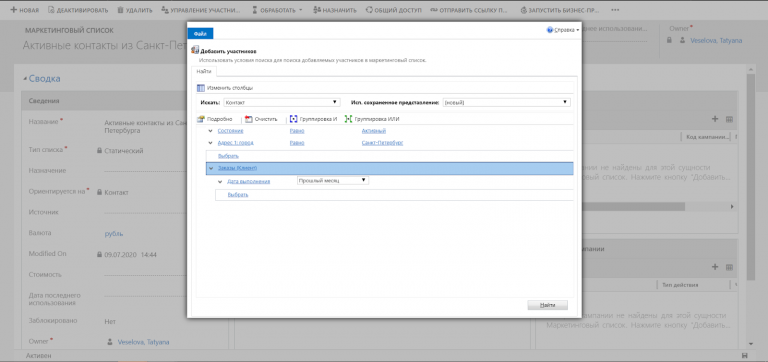Click the Активен status text

pos(38,356)
